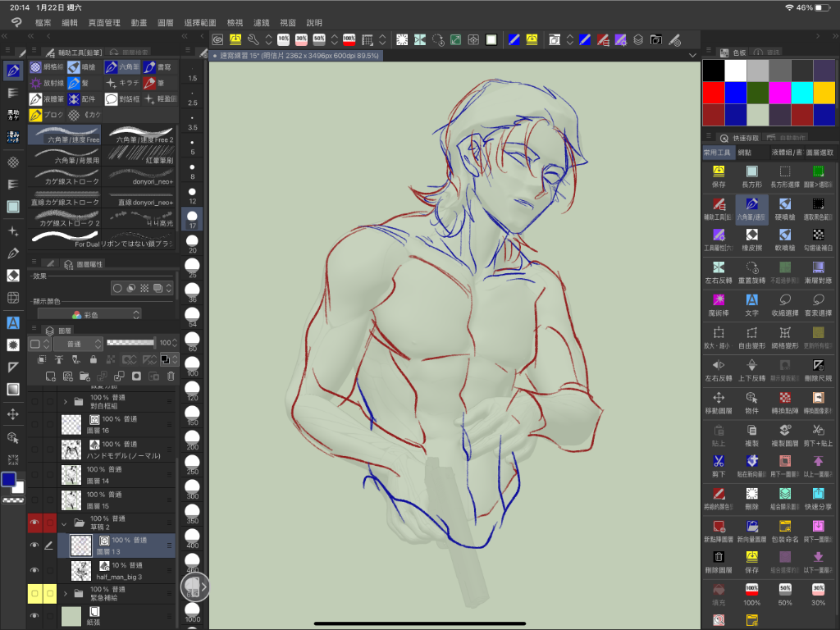Screen dimensions: 840x630
Task: Select the move layer tool in left toolbar
Action: click(13, 414)
